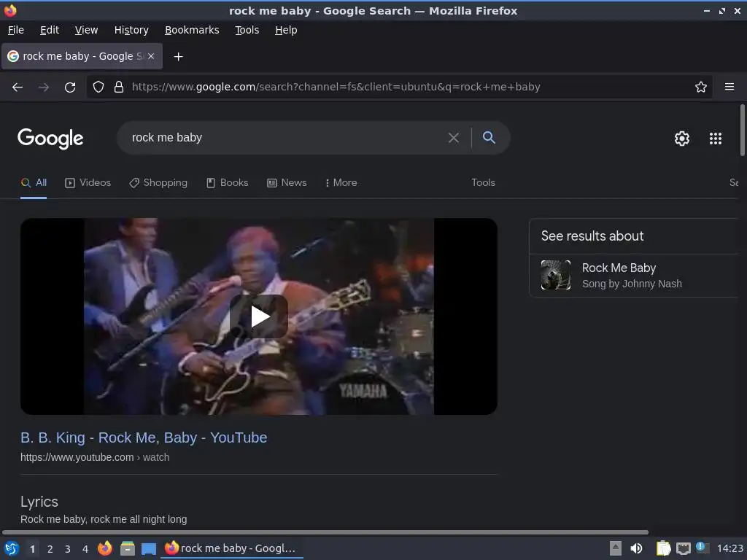Switch to workspace 4
The height and width of the screenshot is (560, 747).
tap(85, 549)
